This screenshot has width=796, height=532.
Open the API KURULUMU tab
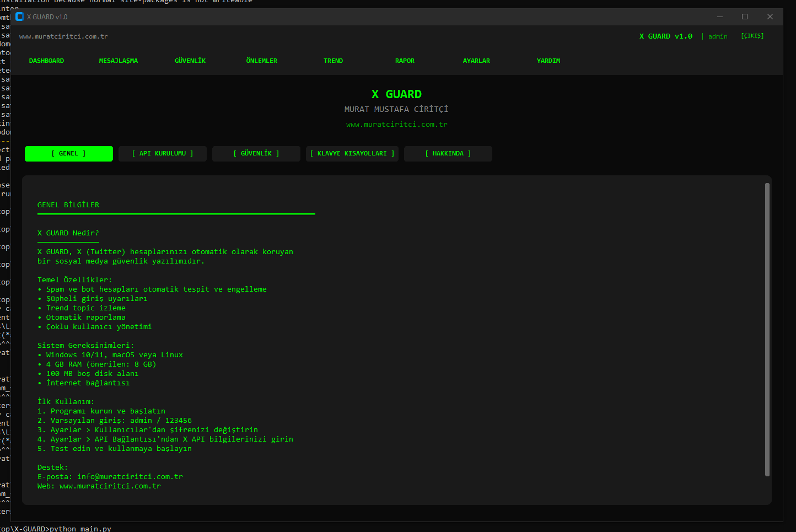click(163, 154)
